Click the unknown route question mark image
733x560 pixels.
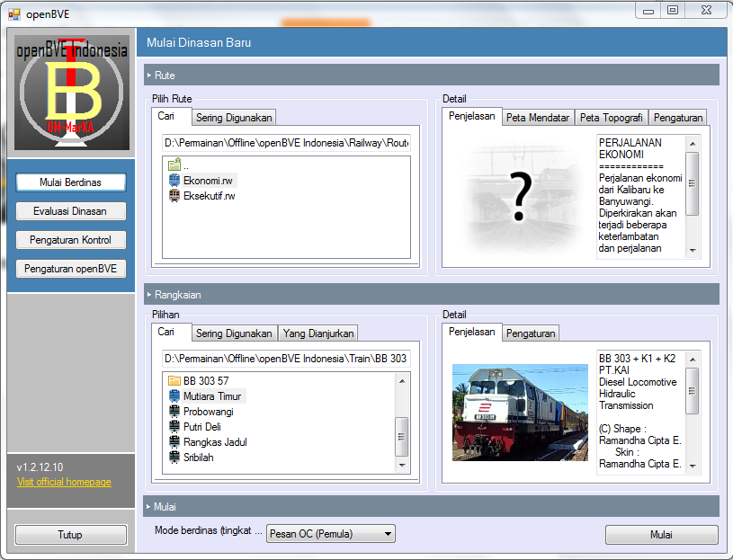pos(520,196)
